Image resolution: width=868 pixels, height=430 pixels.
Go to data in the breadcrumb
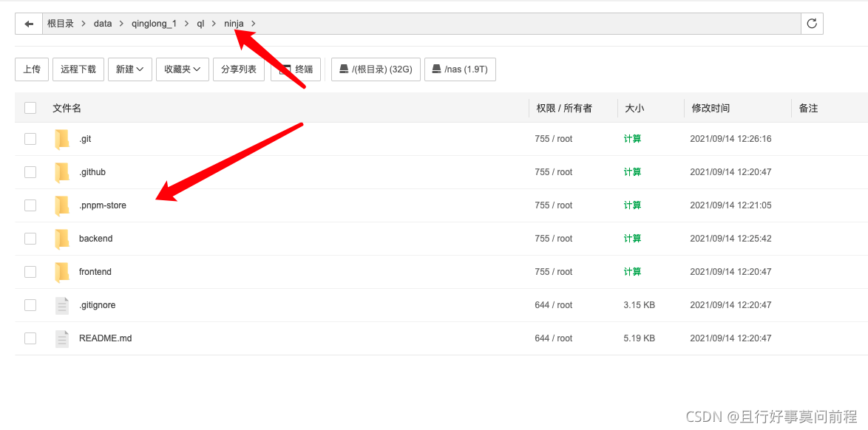[x=103, y=24]
